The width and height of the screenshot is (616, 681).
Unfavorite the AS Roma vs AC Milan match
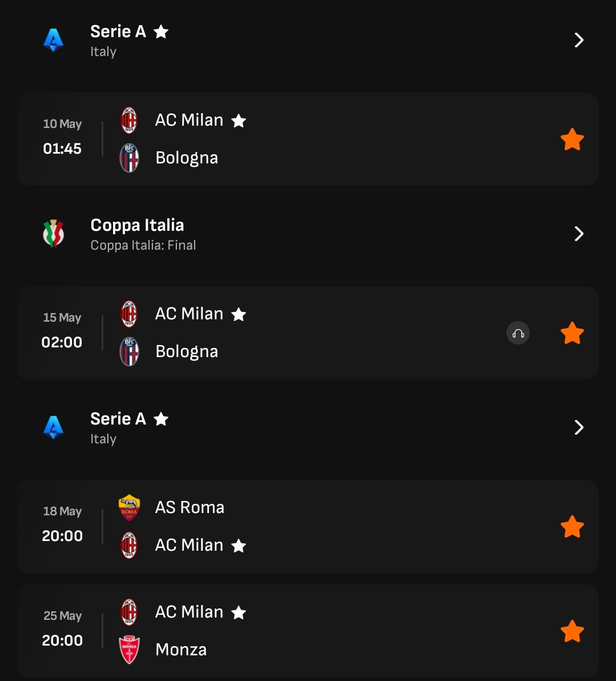pyautogui.click(x=572, y=527)
